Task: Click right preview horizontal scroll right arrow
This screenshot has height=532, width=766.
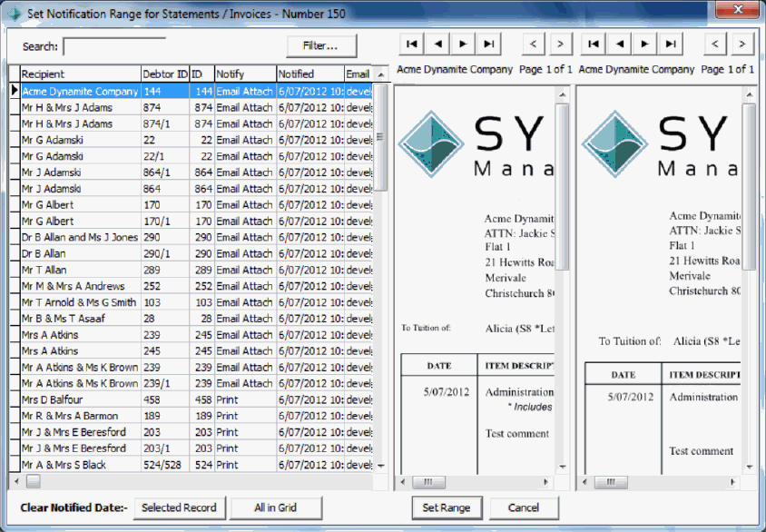Action: point(732,482)
